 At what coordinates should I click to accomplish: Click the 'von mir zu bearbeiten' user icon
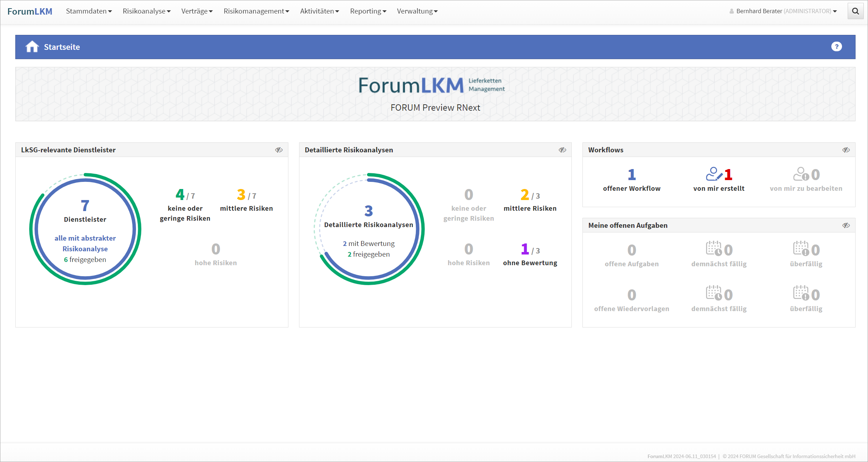point(801,174)
